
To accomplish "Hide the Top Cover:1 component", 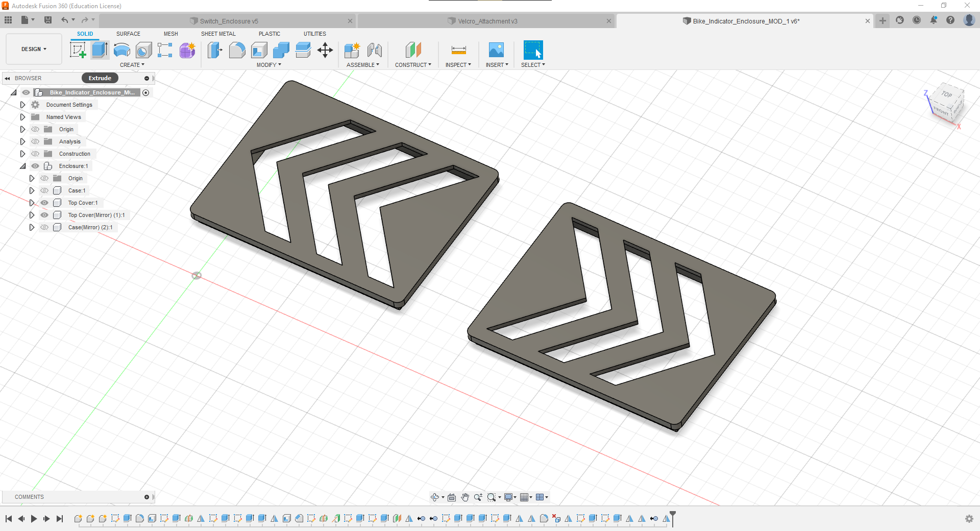I will pyautogui.click(x=44, y=203).
